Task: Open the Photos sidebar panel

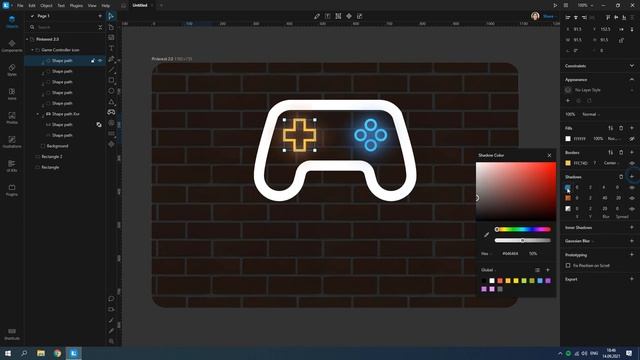Action: click(x=12, y=118)
